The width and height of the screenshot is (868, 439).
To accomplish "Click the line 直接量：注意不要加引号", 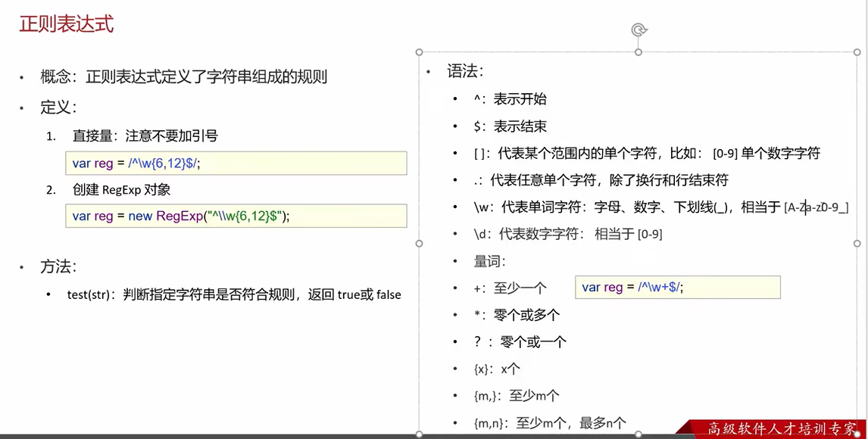I will (x=145, y=136).
